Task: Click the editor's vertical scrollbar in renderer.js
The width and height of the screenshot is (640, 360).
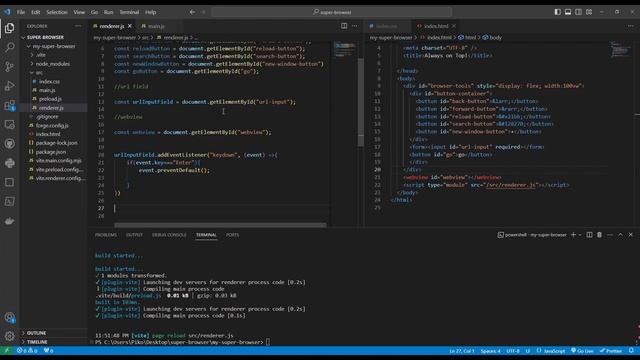Action: (x=361, y=102)
